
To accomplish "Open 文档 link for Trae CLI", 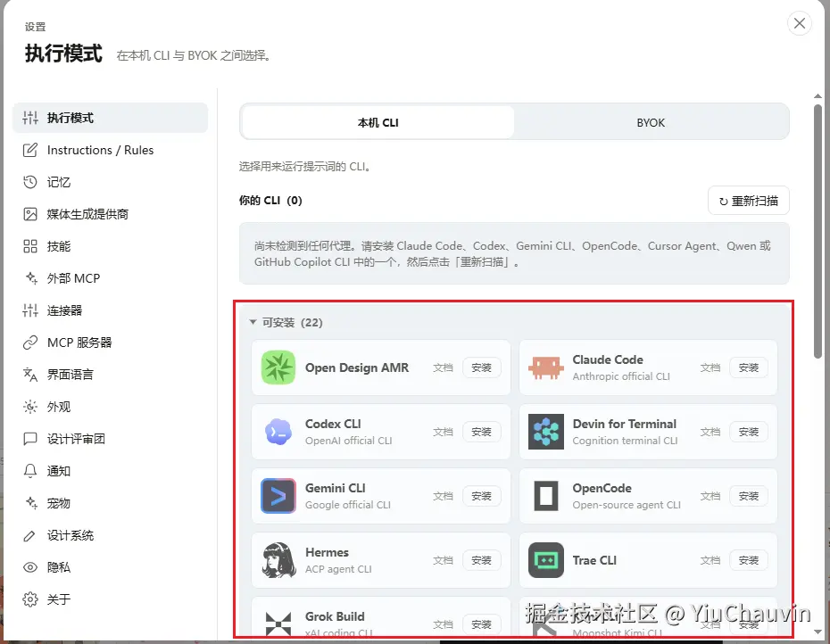I will click(x=710, y=560).
